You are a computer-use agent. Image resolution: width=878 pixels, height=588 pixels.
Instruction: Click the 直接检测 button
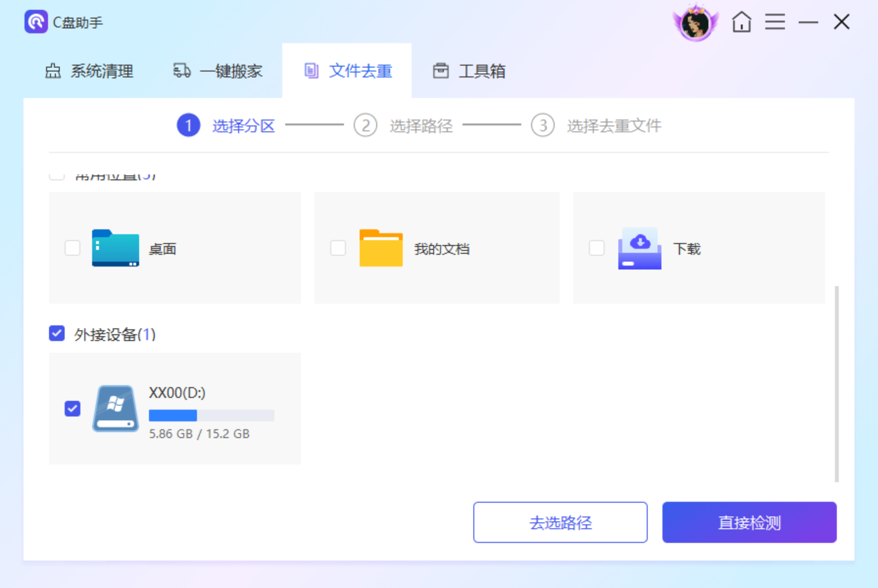(749, 522)
